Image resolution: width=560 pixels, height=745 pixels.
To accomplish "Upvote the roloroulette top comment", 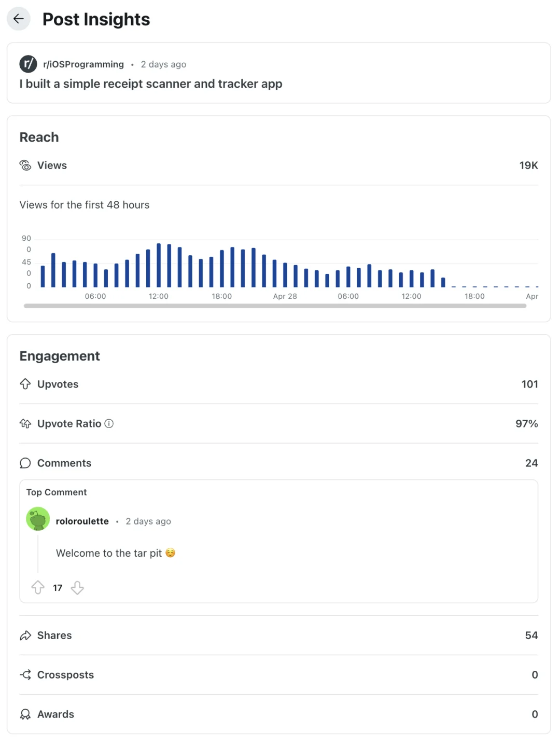I will (38, 587).
